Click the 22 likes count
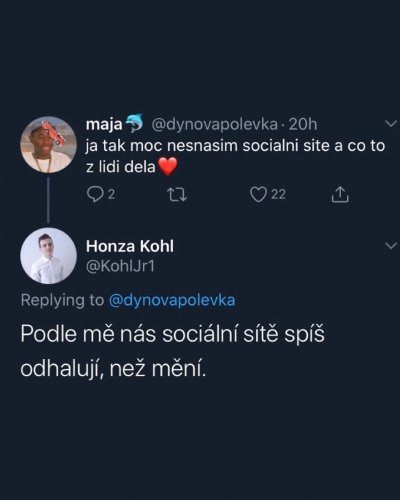Screen dimensions: 400x500 [x=278, y=195]
